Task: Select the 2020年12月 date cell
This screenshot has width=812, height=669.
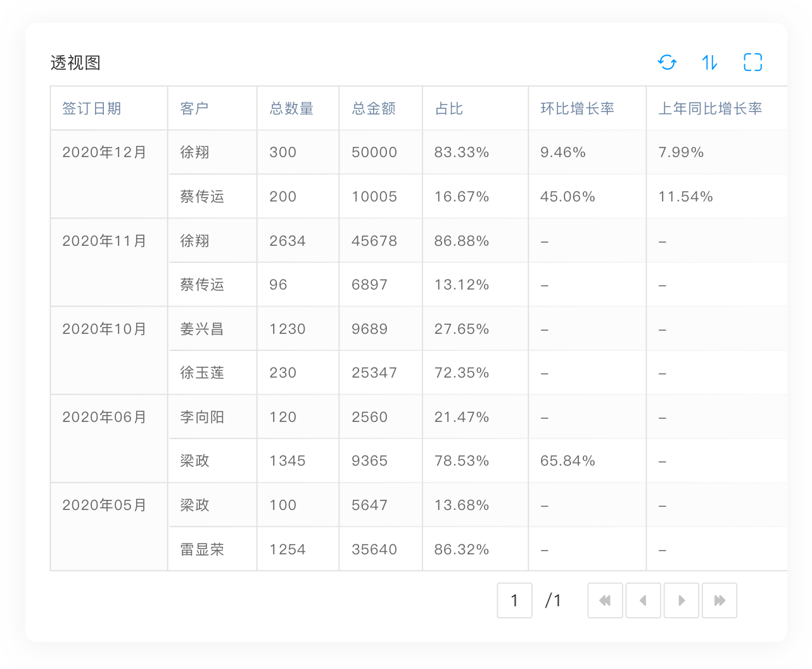Action: tap(105, 153)
